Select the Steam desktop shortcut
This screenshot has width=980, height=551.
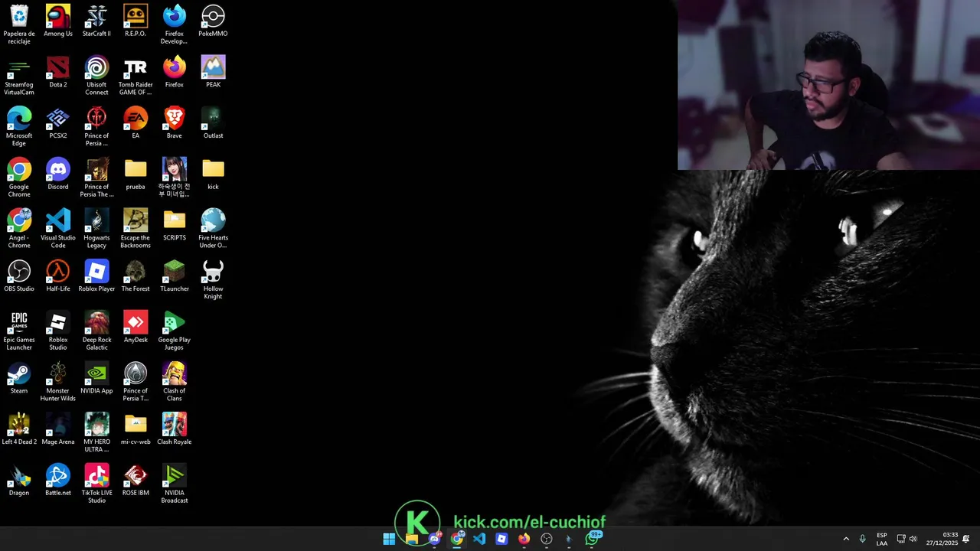[x=19, y=378]
